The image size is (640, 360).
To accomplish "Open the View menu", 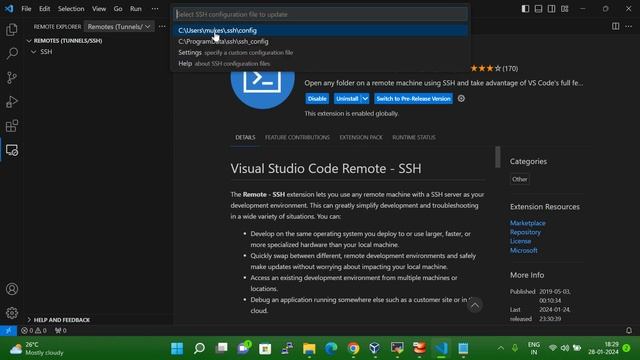I will [x=99, y=9].
